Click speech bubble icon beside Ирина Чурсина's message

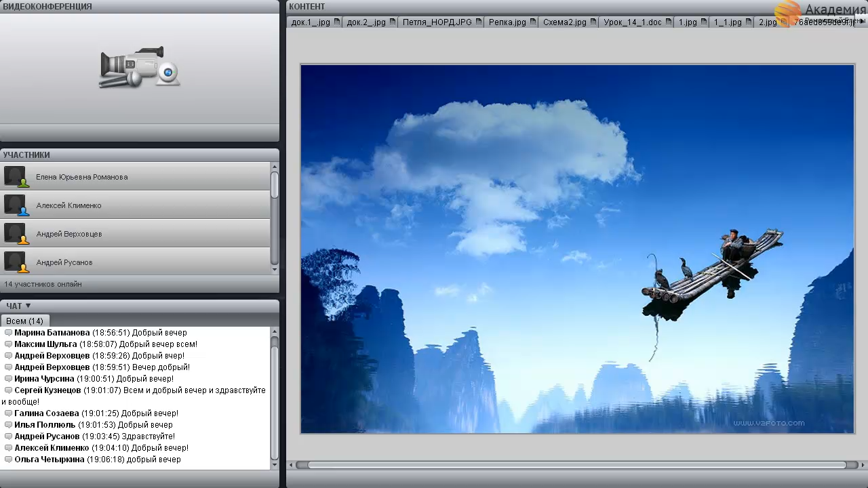[x=8, y=379]
